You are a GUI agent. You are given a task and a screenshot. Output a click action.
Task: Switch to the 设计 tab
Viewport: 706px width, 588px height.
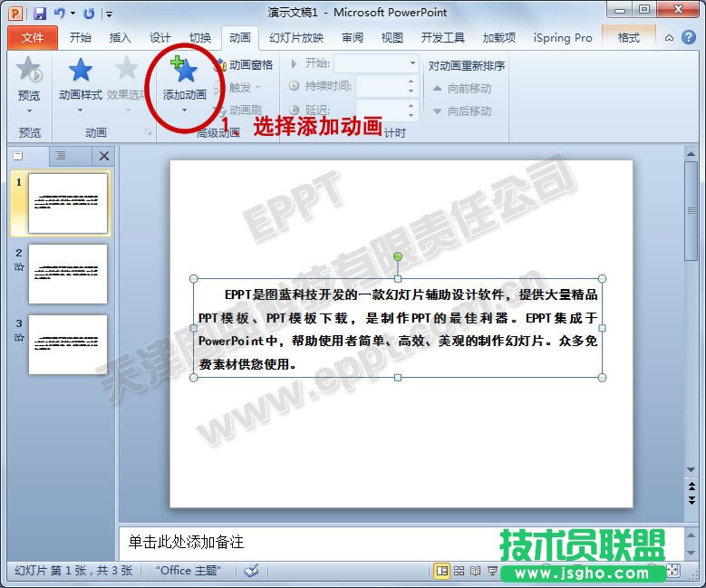(x=160, y=37)
